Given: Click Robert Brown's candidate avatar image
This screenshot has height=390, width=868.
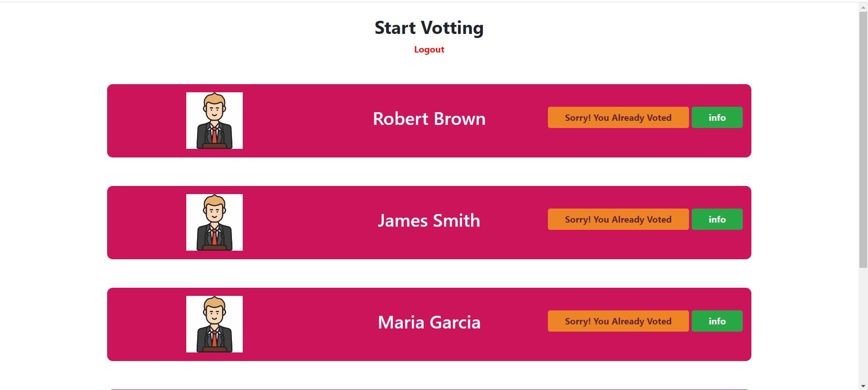Looking at the screenshot, I should (x=214, y=120).
